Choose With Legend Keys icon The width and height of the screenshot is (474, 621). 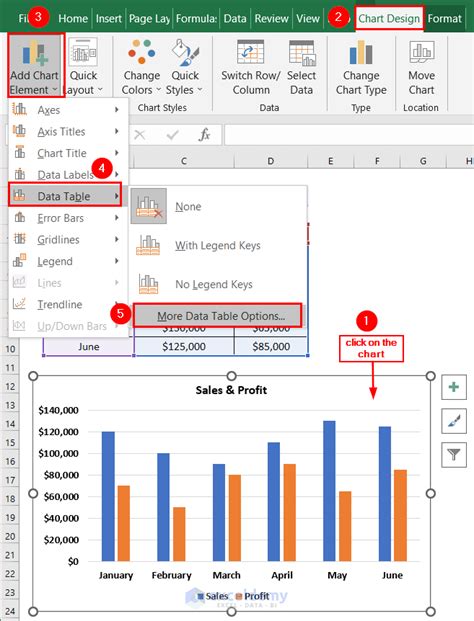148,245
